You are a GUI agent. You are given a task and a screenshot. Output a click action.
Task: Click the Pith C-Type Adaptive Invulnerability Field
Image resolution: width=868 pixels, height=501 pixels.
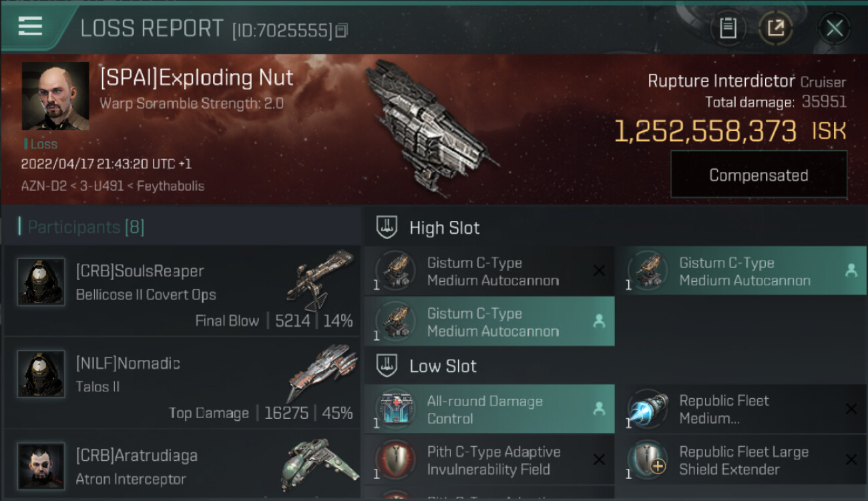click(x=488, y=460)
